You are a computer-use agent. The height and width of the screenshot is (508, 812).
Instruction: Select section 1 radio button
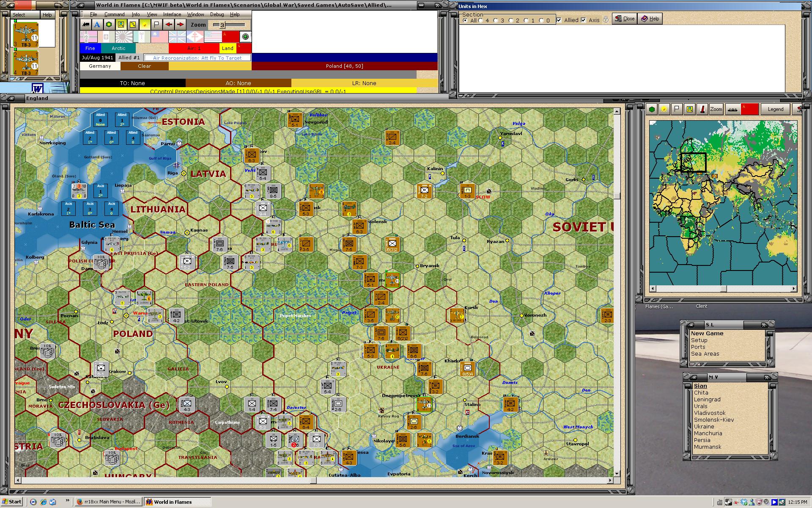click(x=526, y=20)
